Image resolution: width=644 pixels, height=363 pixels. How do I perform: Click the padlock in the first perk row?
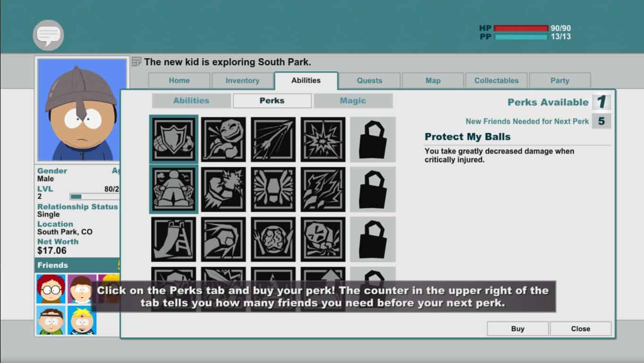(x=373, y=139)
